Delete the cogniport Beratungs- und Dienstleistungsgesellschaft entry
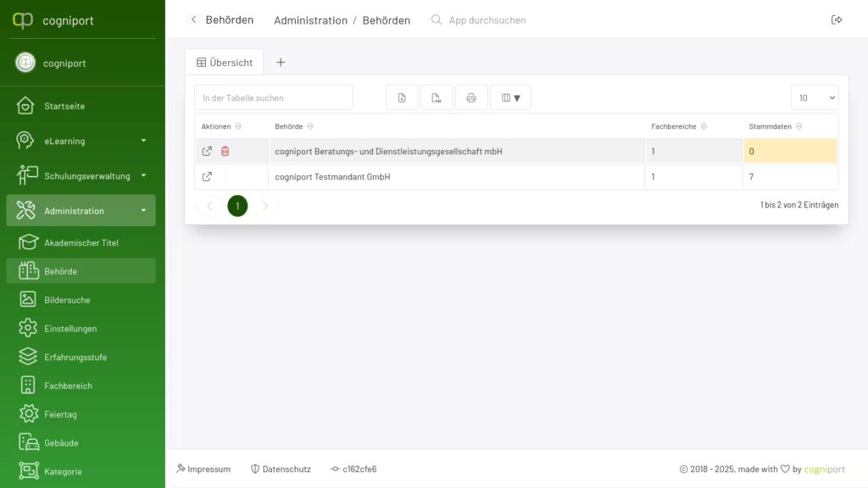This screenshot has height=488, width=868. point(225,152)
